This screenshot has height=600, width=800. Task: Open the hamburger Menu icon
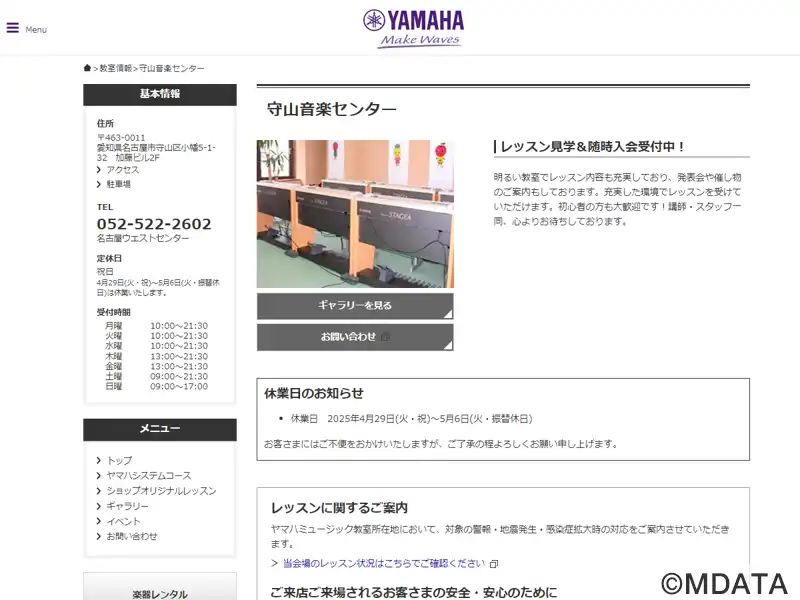point(13,28)
